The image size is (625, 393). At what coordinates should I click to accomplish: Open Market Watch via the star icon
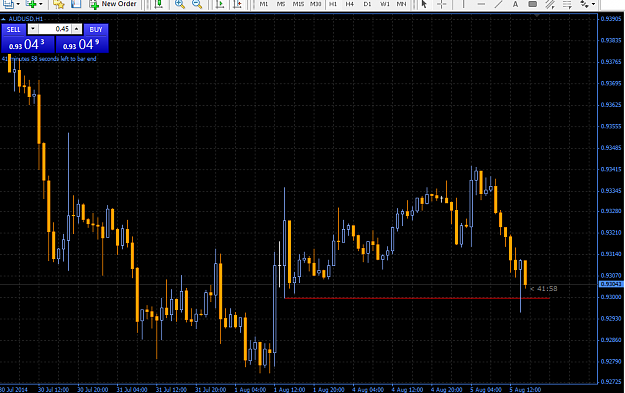point(59,4)
